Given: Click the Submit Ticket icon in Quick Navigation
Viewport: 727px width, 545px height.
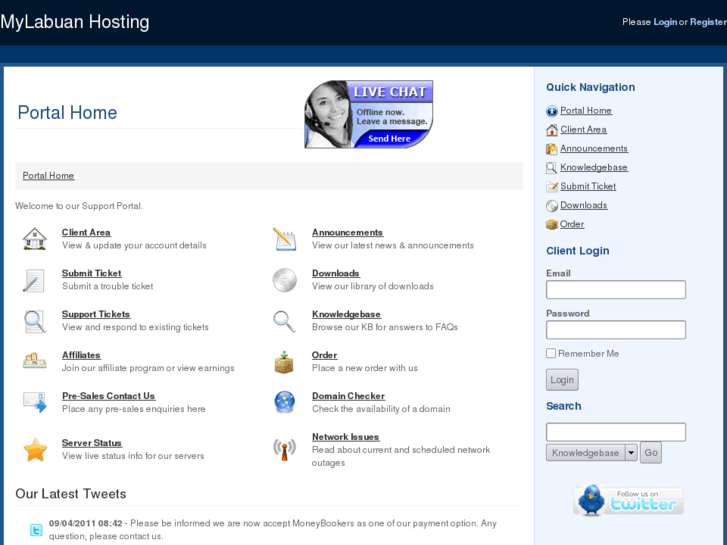Looking at the screenshot, I should pyautogui.click(x=552, y=187).
